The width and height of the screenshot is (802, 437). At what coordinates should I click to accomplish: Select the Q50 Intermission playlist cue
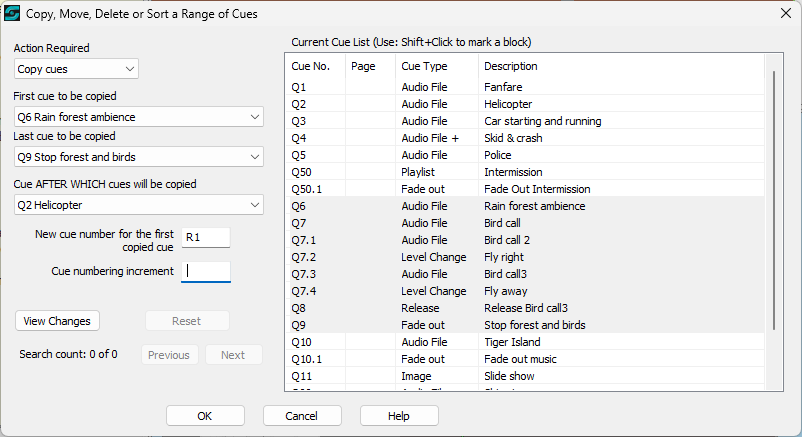click(525, 172)
